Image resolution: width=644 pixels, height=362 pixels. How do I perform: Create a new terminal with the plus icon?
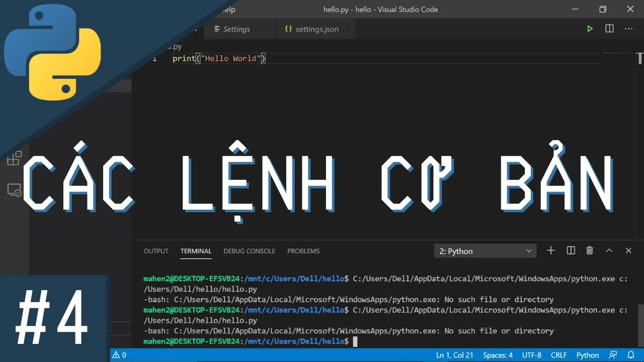(551, 250)
